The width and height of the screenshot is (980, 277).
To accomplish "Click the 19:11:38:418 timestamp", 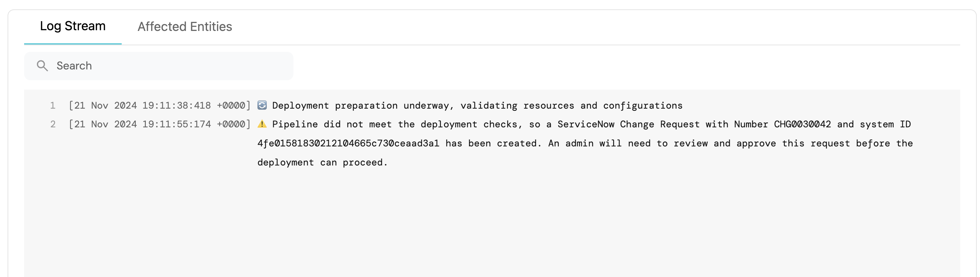I will [176, 105].
